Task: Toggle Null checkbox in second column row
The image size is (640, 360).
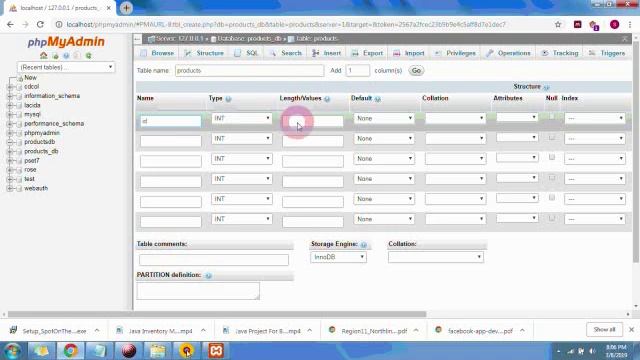Action: click(552, 137)
